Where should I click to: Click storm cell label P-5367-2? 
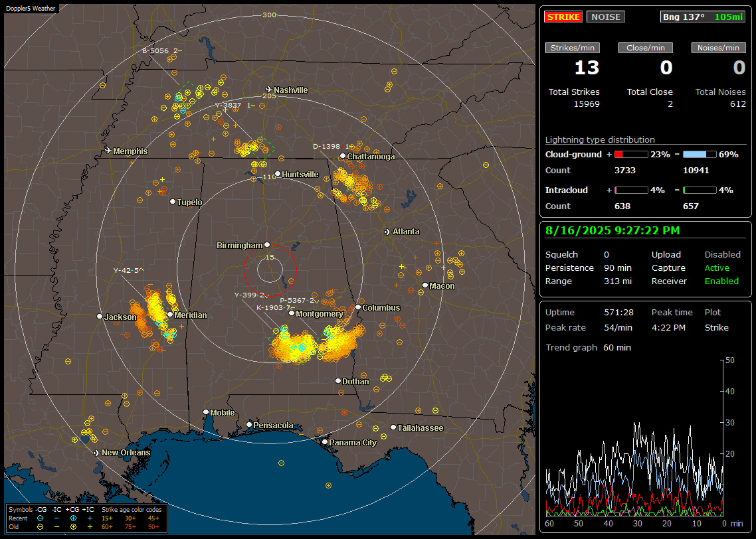click(x=299, y=301)
